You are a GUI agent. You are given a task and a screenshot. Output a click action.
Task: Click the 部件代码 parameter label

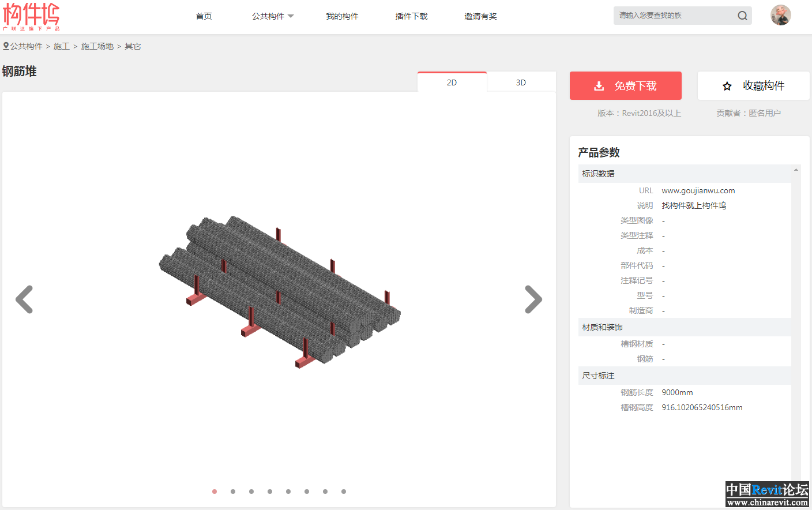[x=637, y=265]
